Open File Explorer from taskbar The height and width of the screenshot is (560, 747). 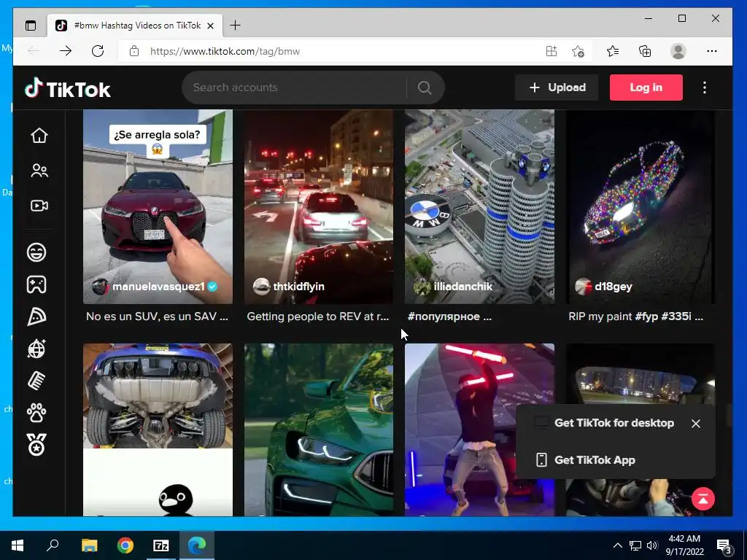click(x=89, y=545)
